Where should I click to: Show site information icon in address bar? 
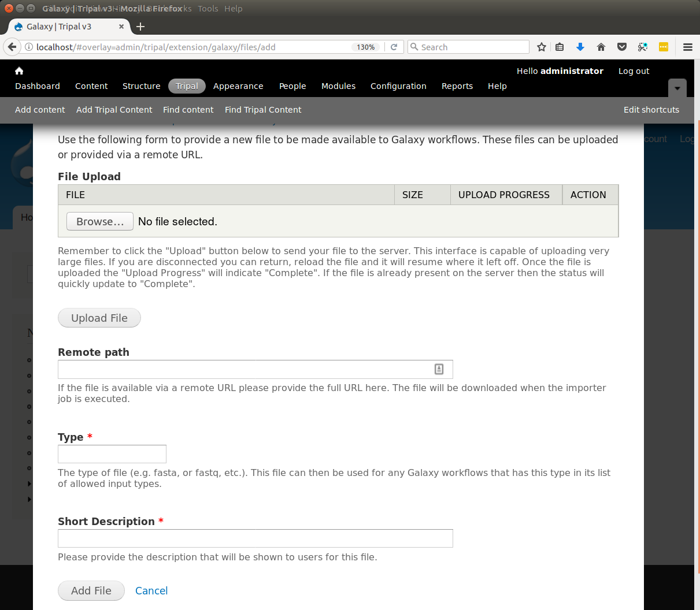coord(28,47)
